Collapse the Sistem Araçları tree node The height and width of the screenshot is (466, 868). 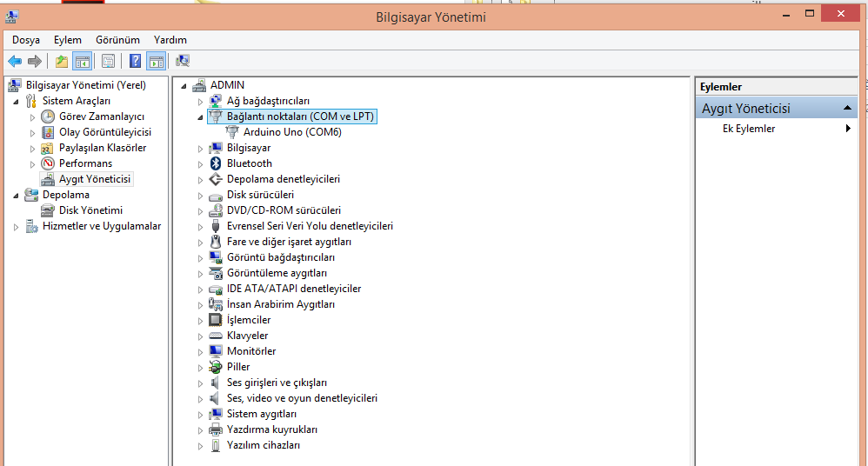(16, 102)
